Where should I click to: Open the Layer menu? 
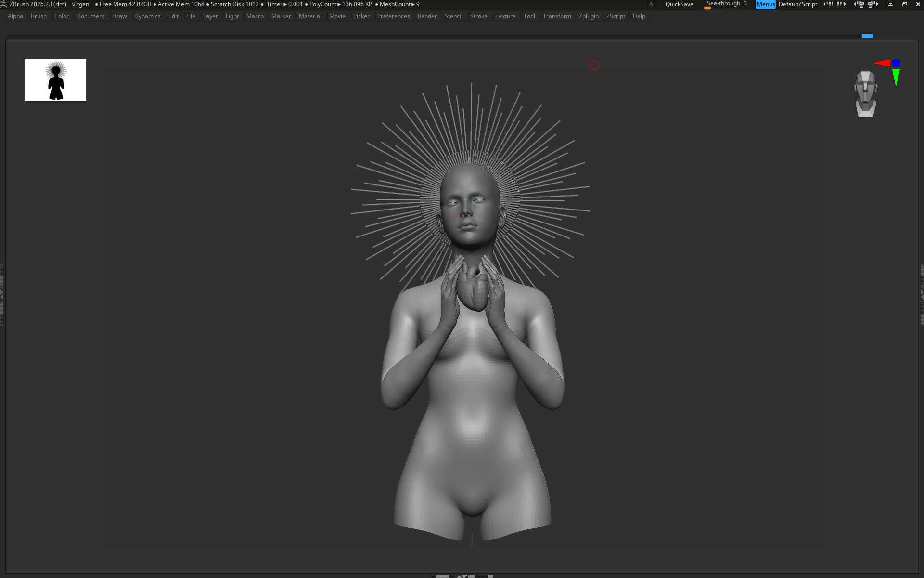[x=210, y=16]
